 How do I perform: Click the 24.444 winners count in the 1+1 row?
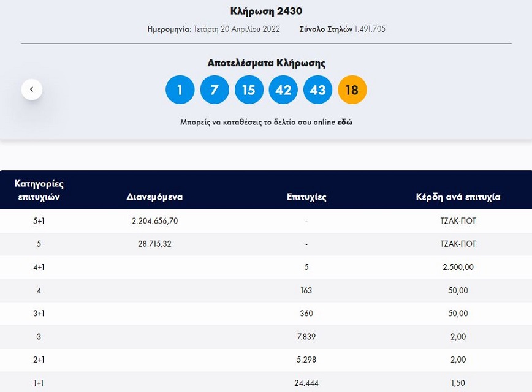pos(306,383)
